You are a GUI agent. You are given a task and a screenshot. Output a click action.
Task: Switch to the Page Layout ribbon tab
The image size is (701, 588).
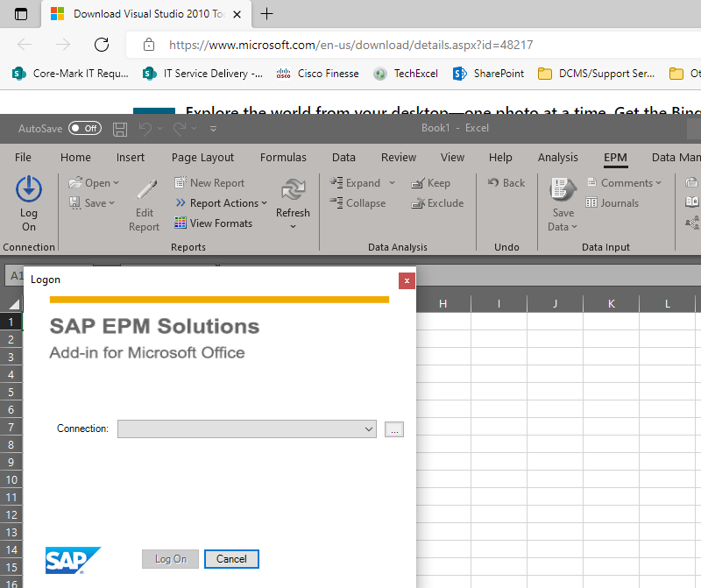(202, 158)
